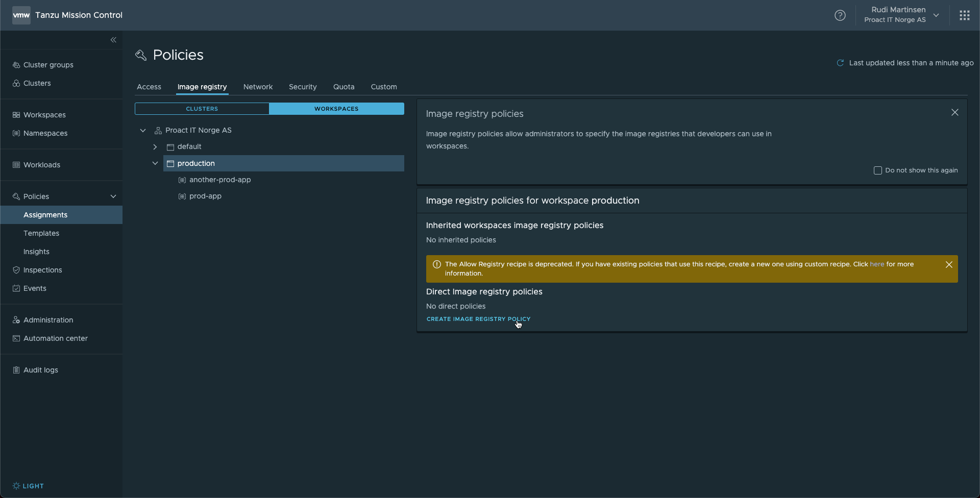980x498 pixels.
Task: Collapse the Proact IT Norge AS tree node
Action: click(143, 131)
